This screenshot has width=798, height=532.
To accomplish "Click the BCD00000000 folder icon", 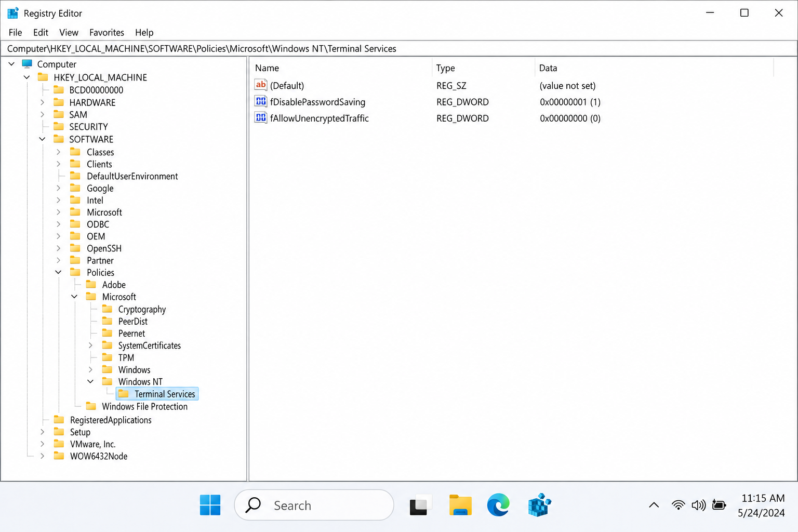I will (59, 89).
